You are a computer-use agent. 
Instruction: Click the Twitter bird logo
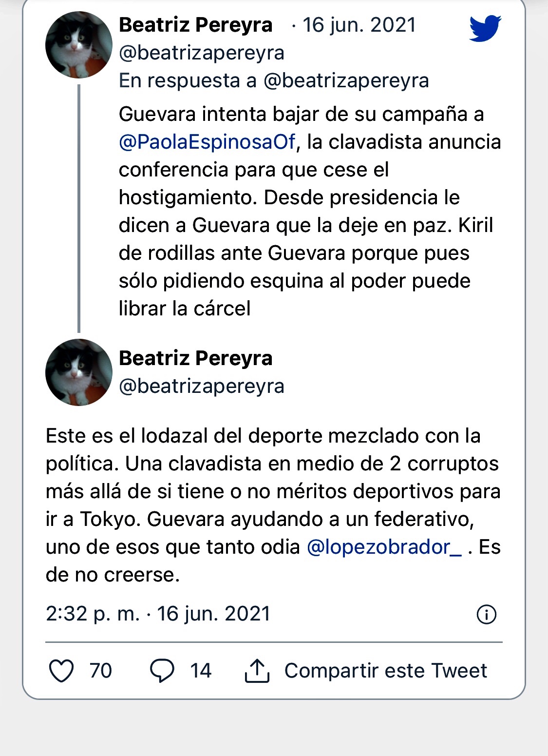[x=485, y=28]
